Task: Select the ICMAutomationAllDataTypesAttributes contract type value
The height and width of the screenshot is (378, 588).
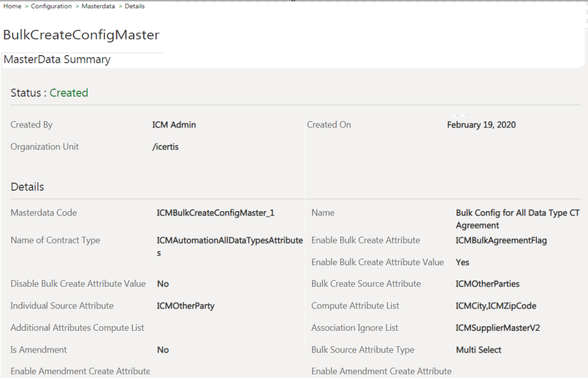Action: tap(229, 241)
